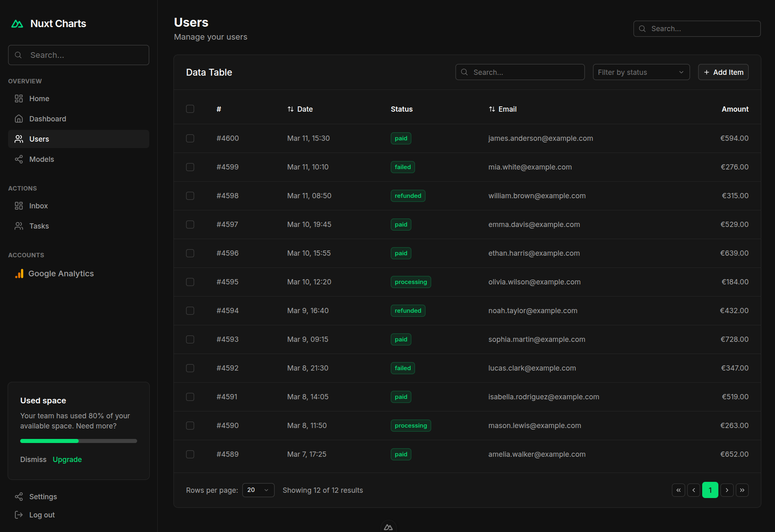The height and width of the screenshot is (532, 775).
Task: Tick the checkbox for row #4593
Action: 190,339
